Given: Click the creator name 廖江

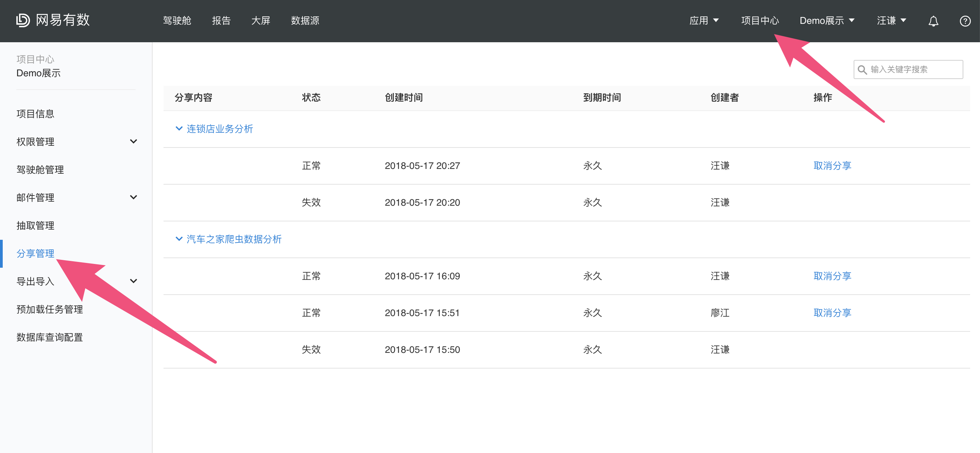Looking at the screenshot, I should [x=720, y=313].
